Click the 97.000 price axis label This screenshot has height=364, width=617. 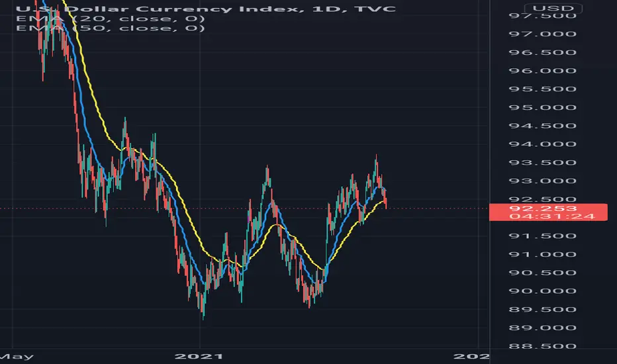(543, 34)
